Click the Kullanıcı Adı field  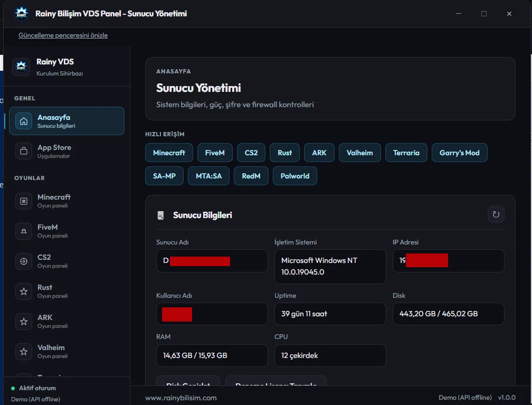212,314
